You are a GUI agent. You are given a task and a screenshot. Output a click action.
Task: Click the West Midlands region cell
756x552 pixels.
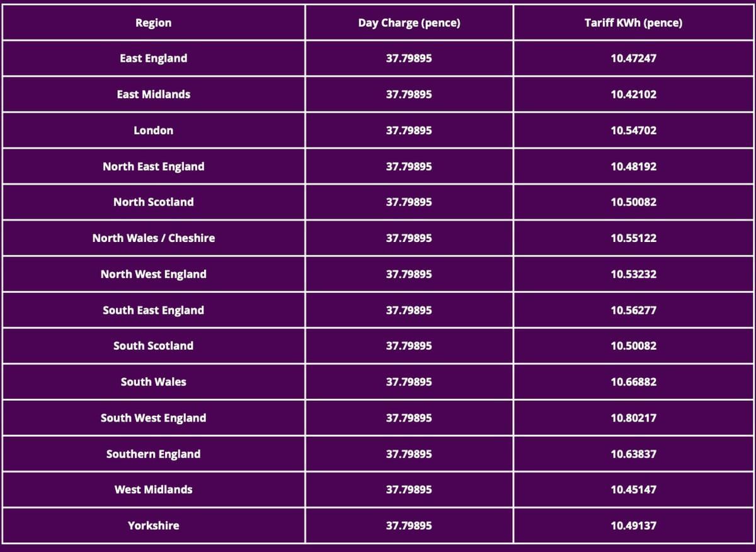click(153, 489)
